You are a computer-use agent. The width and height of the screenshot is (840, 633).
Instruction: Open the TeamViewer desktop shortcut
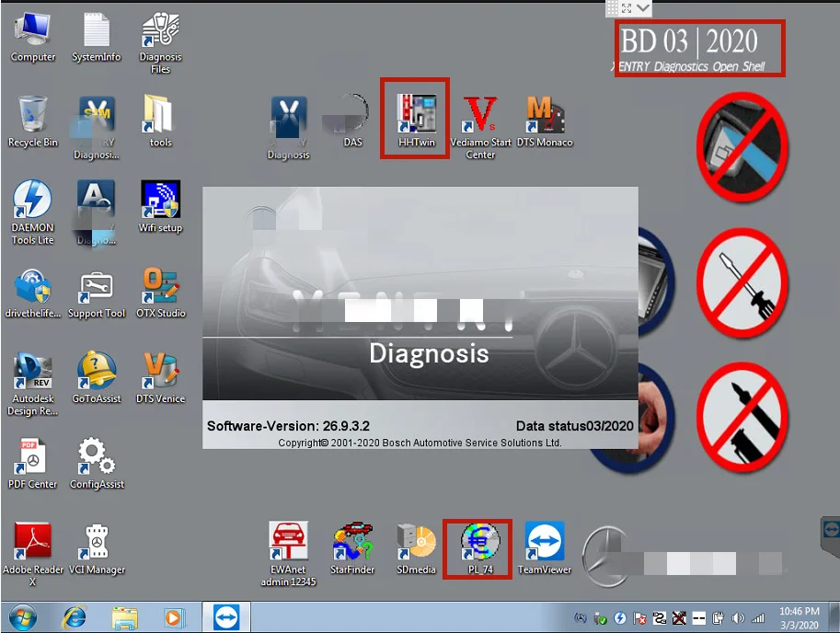(545, 549)
